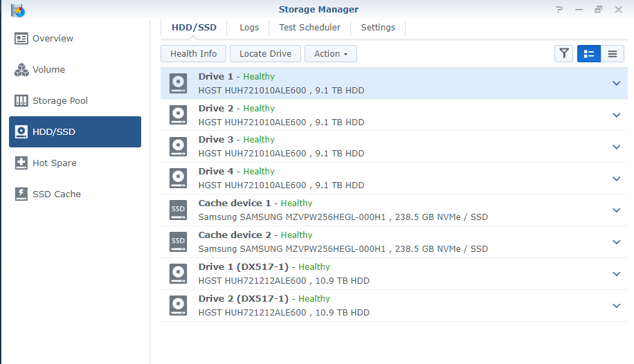Open the drive filter funnel icon
Viewport: 634px width, 364px height.
(563, 54)
